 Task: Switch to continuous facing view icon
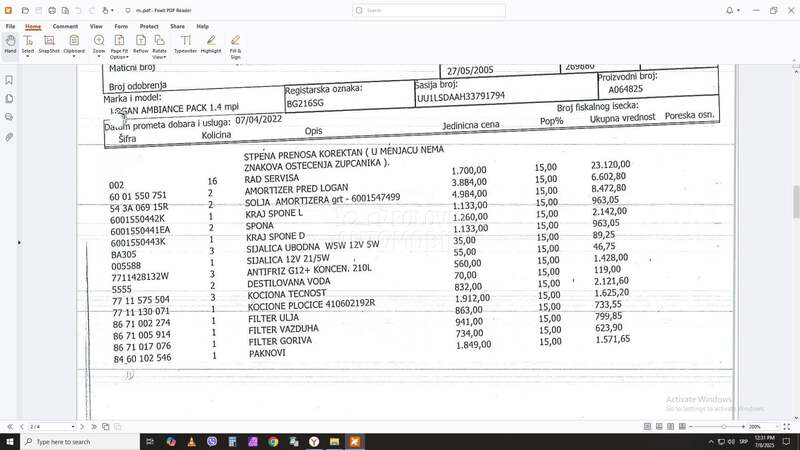[x=682, y=427]
